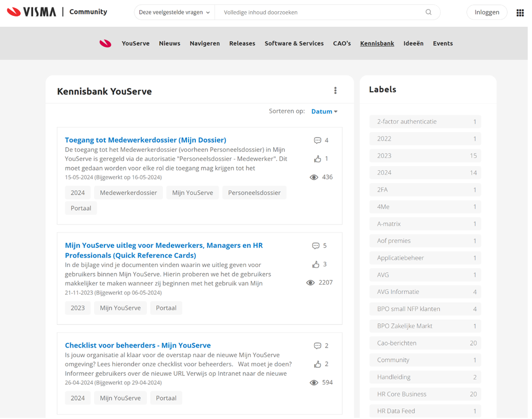Select Cao-berichten label

point(425,343)
